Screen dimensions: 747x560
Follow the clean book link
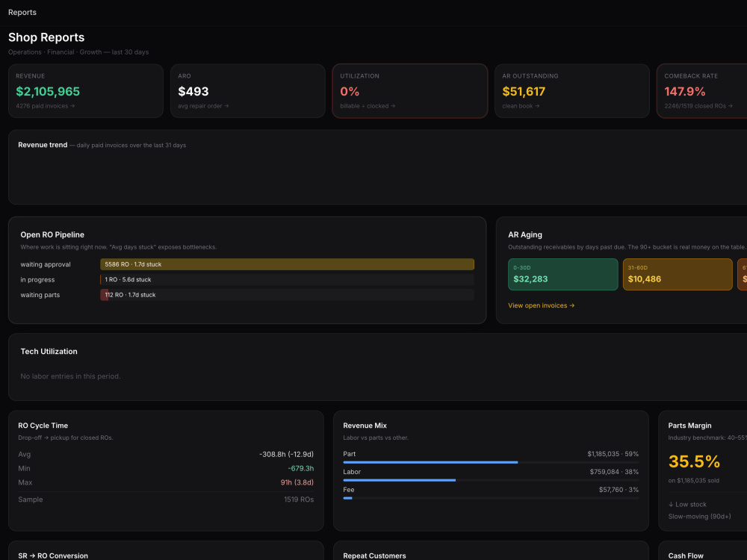pyautogui.click(x=521, y=106)
